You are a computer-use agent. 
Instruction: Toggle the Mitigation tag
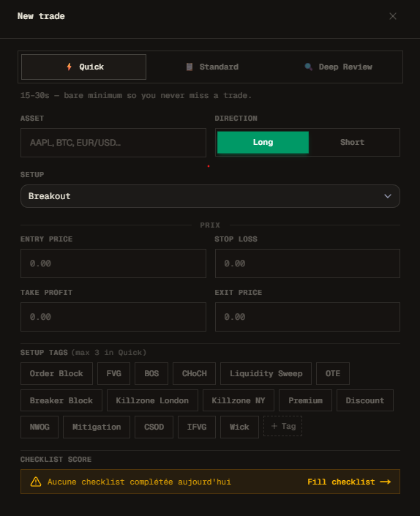click(97, 427)
